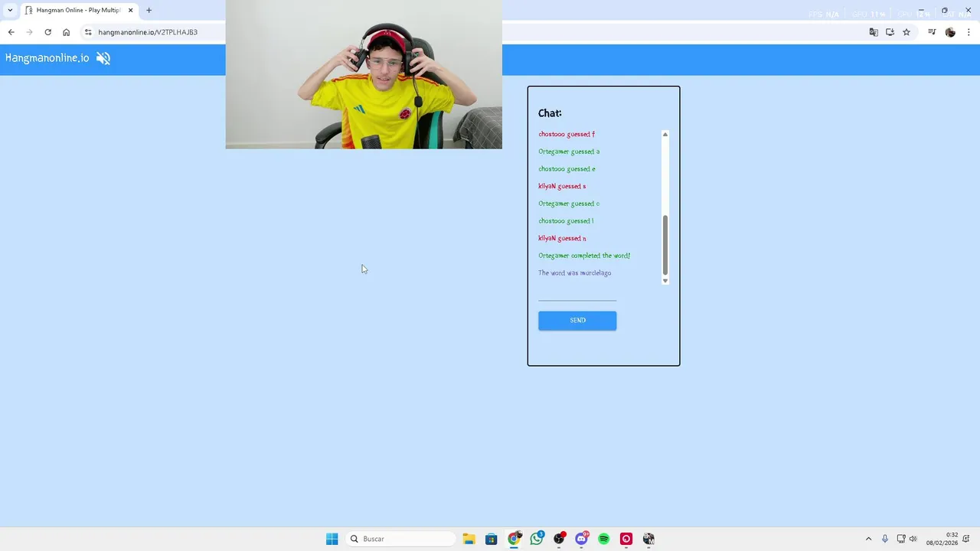Install the app via address bar icon
The width and height of the screenshot is (980, 551).
coord(890,32)
